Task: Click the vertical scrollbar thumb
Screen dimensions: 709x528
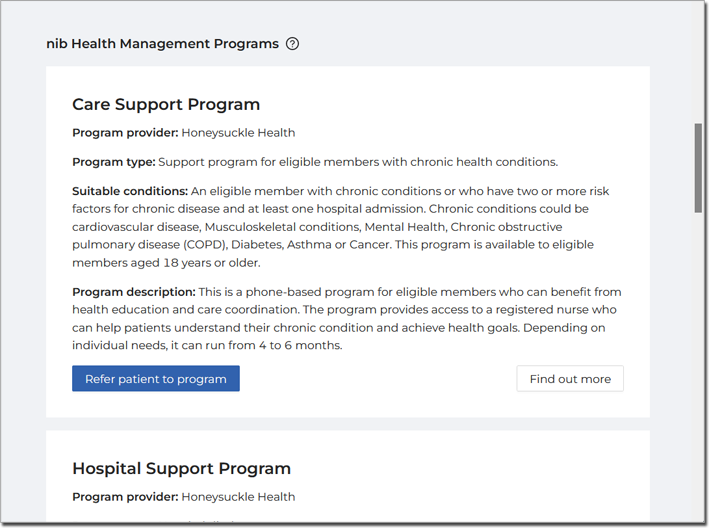Action: point(699,167)
